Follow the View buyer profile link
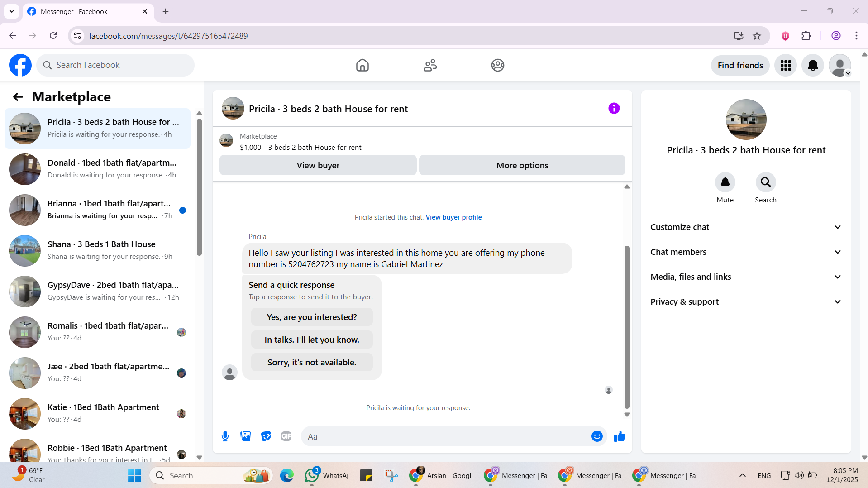The image size is (868, 488). [453, 217]
